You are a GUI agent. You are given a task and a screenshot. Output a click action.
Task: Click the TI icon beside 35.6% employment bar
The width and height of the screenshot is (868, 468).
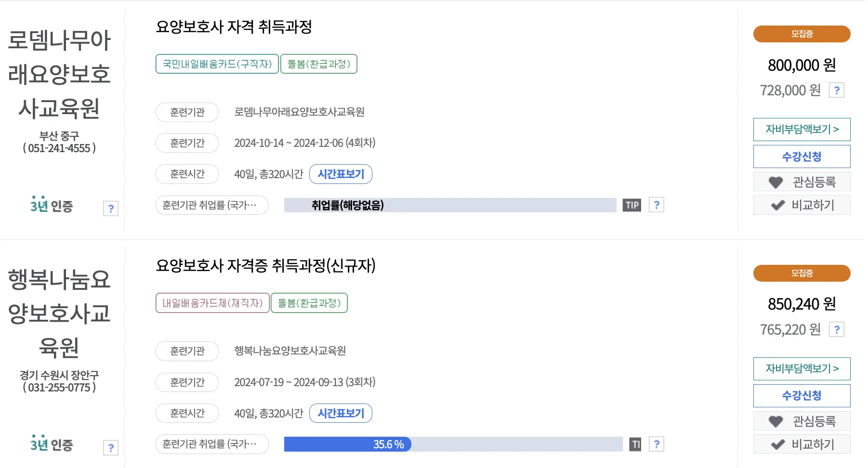point(635,444)
